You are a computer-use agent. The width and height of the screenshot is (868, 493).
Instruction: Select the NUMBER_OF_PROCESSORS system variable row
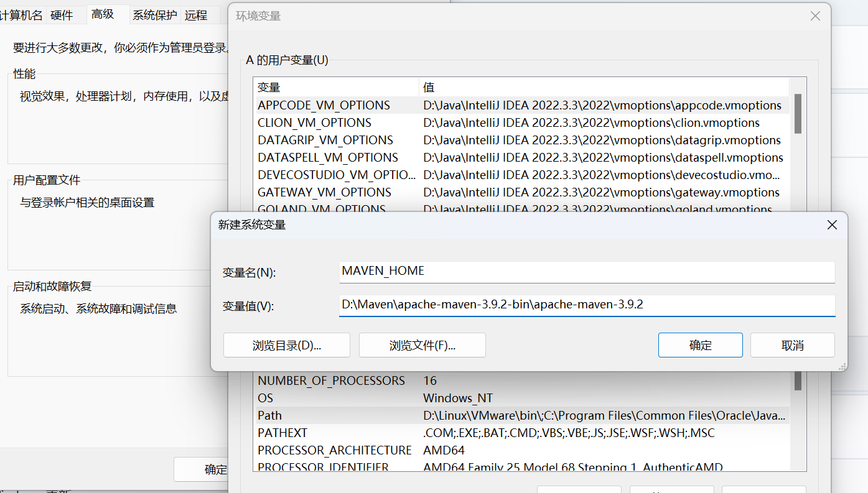(x=523, y=380)
